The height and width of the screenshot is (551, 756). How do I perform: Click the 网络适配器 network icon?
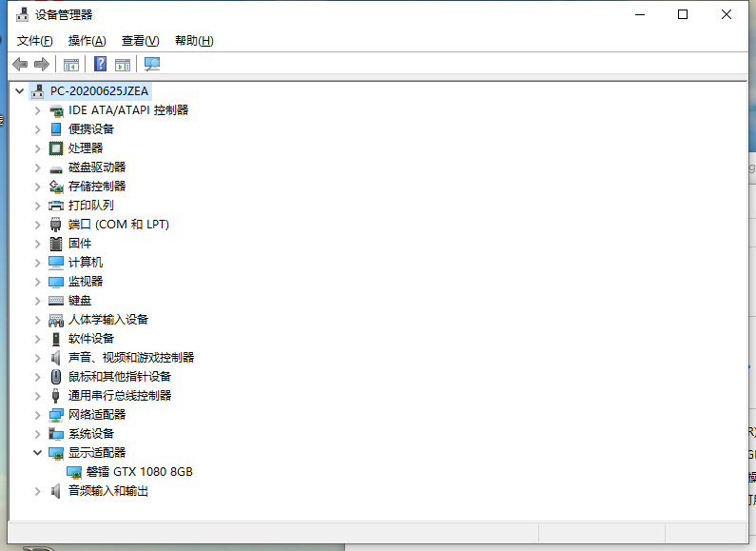pos(56,415)
